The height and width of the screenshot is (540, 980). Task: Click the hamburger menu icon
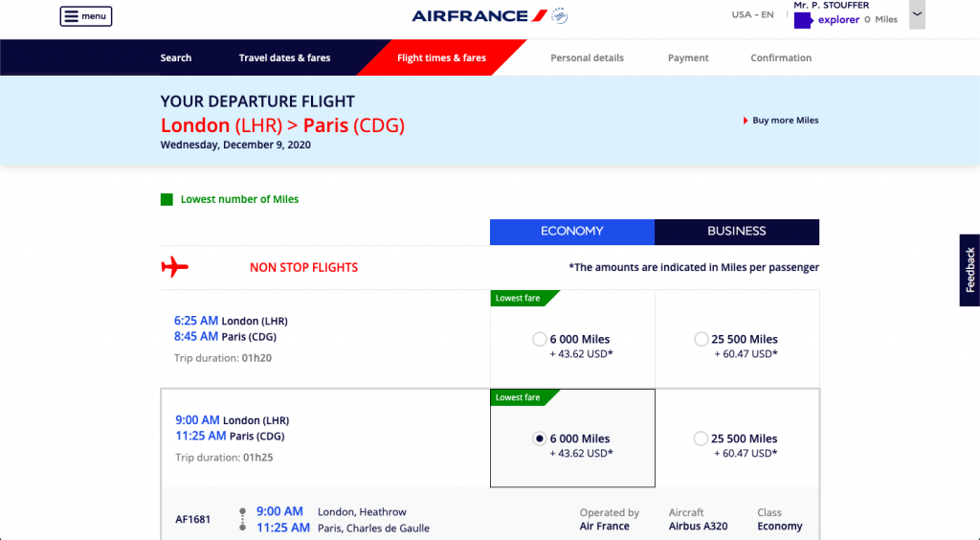click(71, 16)
